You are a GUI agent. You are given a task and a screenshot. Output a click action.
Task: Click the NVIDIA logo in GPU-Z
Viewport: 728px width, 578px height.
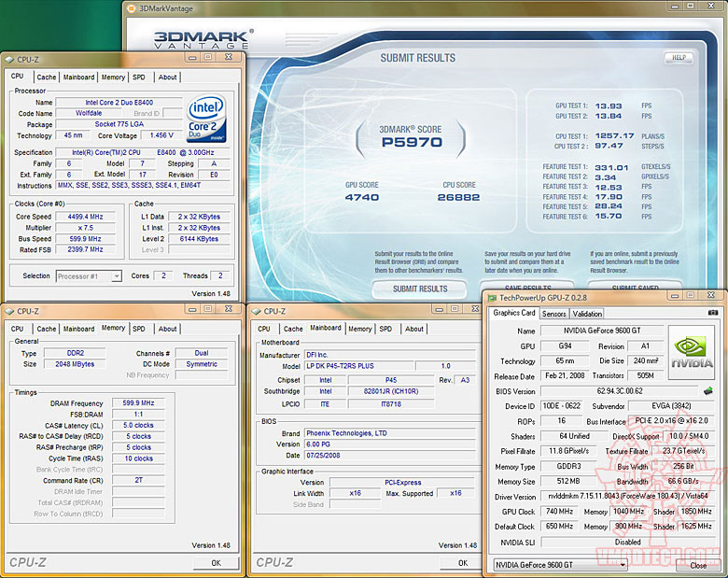(x=692, y=352)
